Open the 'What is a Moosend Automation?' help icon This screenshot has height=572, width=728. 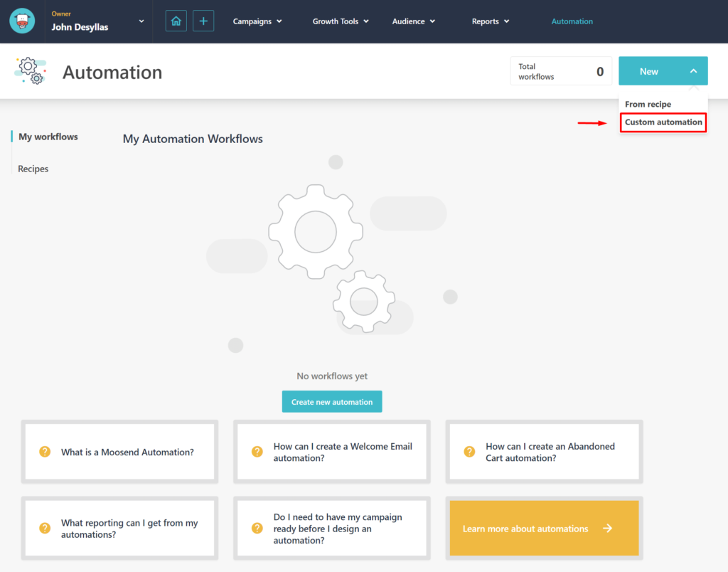tap(45, 451)
